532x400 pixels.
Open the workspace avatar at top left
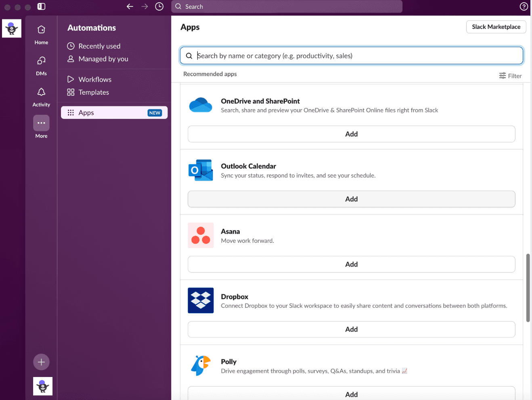click(12, 28)
